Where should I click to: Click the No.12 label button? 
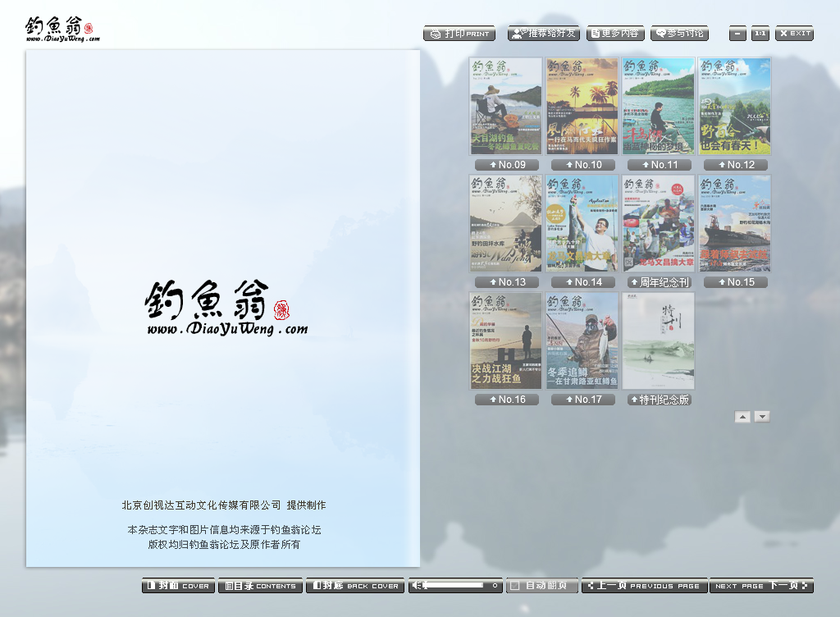(x=736, y=165)
